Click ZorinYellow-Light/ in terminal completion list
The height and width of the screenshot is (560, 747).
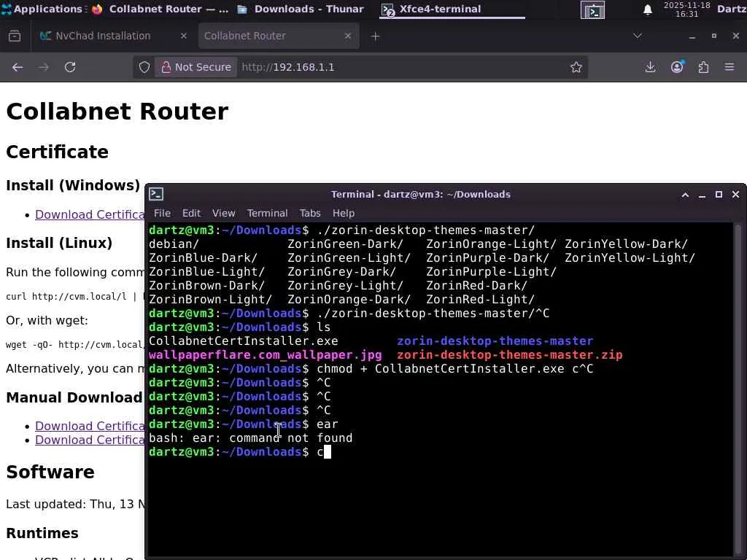pos(630,257)
